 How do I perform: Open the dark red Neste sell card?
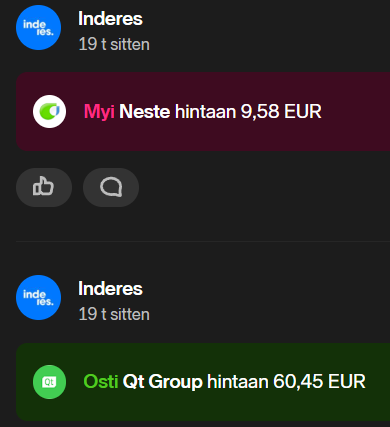click(203, 111)
